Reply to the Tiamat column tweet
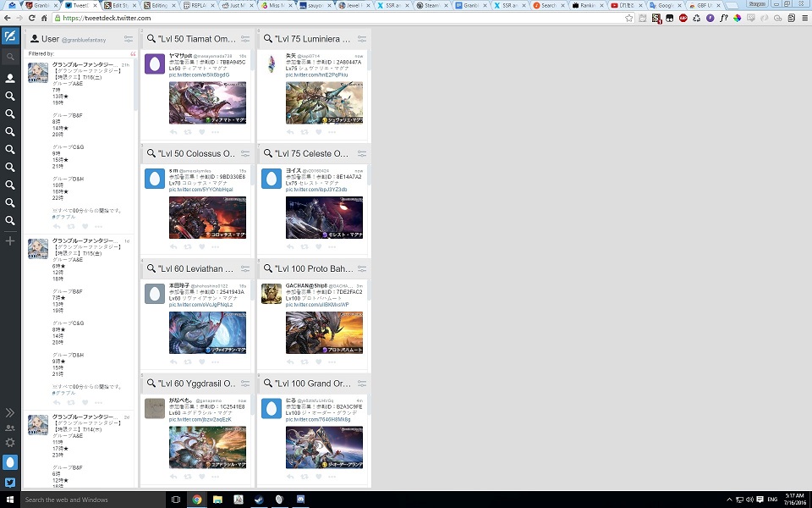 [173, 132]
